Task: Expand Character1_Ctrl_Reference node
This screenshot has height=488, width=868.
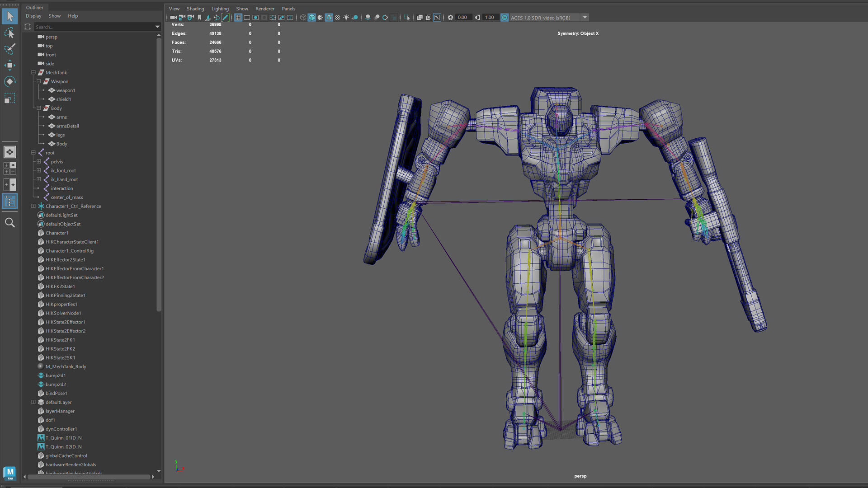Action: point(33,206)
